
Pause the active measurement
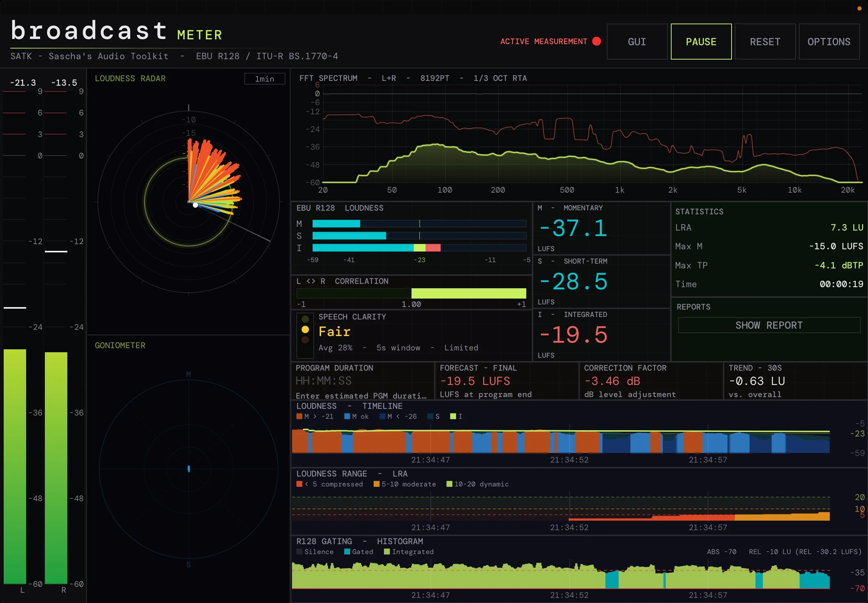point(701,42)
